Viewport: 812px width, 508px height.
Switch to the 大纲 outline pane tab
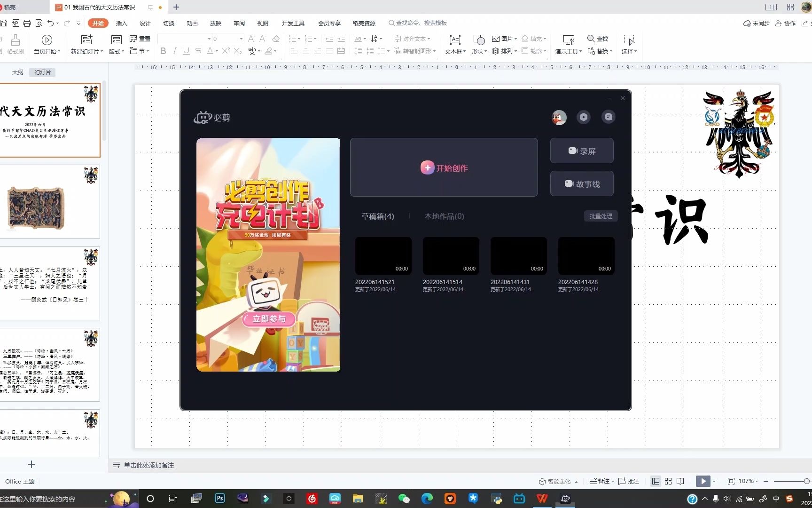click(x=17, y=72)
